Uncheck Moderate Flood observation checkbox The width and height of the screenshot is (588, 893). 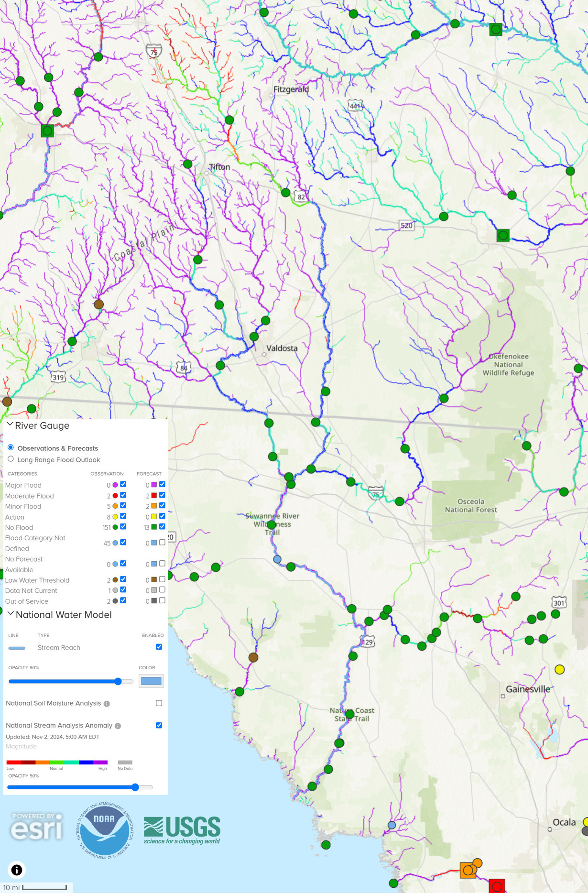pyautogui.click(x=123, y=495)
